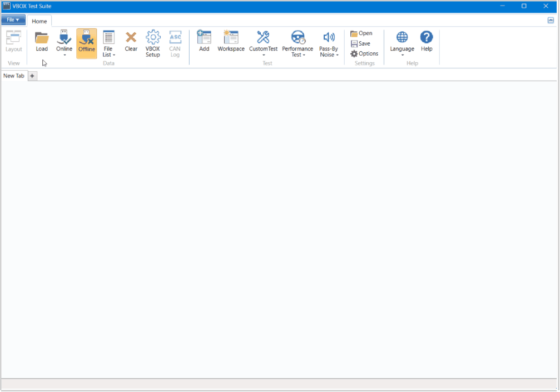Open the Workspace icon
The width and height of the screenshot is (560, 392).
pos(231,38)
